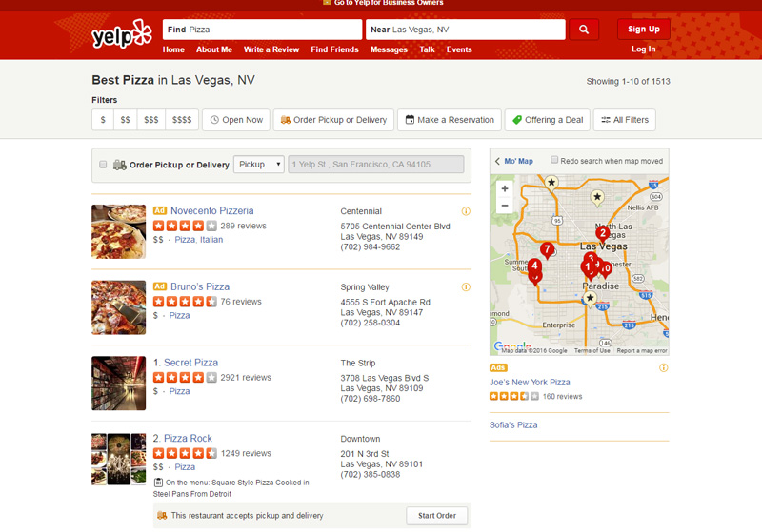Click map pin number 4
The height and width of the screenshot is (532, 762).
534,266
